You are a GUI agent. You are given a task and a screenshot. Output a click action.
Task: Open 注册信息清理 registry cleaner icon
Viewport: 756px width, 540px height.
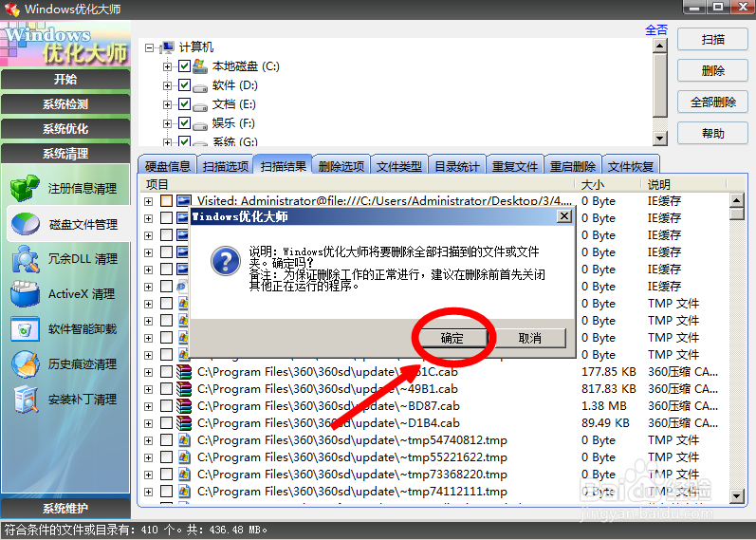24,188
